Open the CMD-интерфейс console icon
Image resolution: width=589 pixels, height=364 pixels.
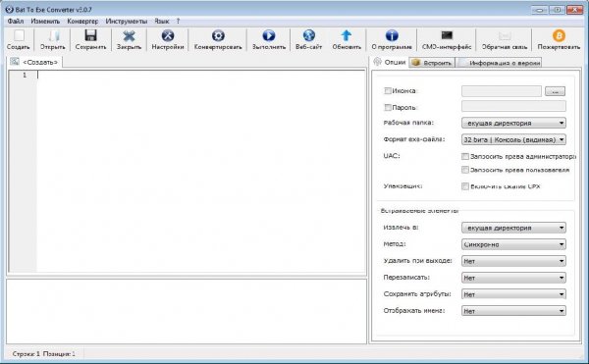point(447,35)
